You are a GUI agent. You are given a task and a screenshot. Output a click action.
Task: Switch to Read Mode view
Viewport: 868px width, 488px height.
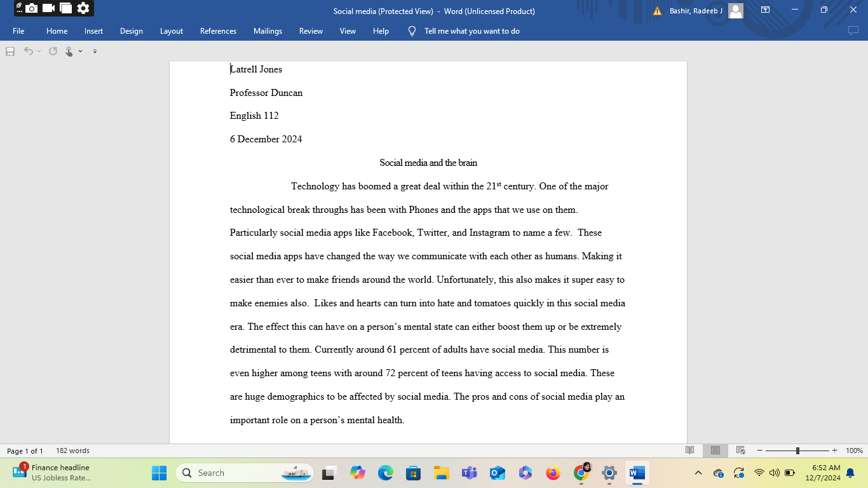[x=689, y=450]
